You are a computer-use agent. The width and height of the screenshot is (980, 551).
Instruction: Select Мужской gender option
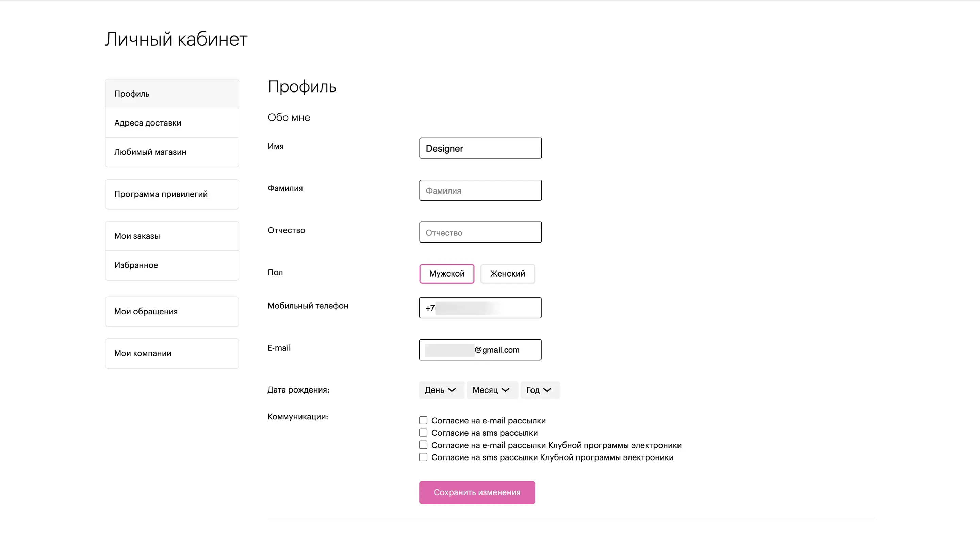point(447,273)
